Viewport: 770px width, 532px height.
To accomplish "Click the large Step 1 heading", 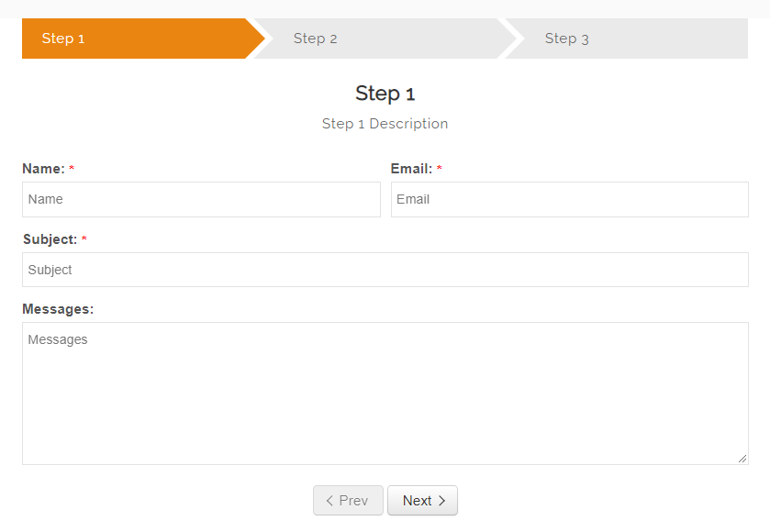I will (x=385, y=93).
